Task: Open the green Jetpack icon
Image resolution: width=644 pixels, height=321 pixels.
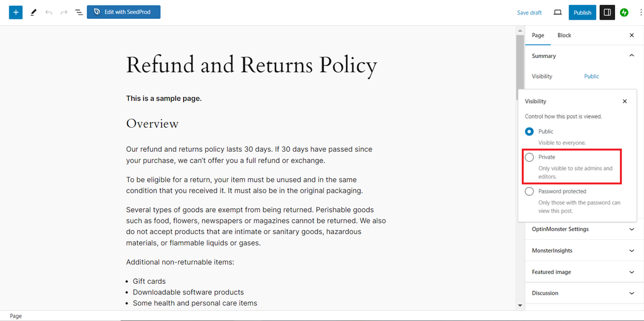Action: pos(624,12)
